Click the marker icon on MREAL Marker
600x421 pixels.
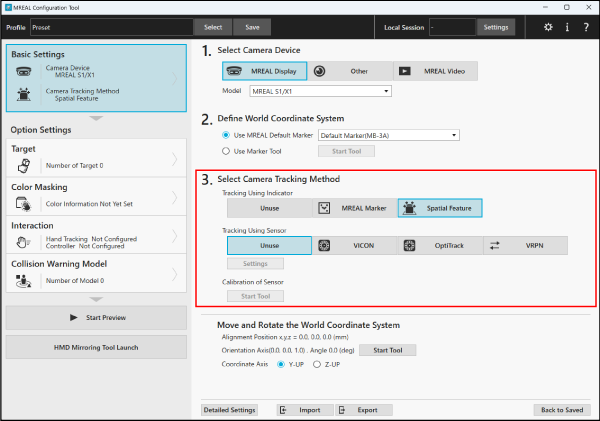[324, 208]
